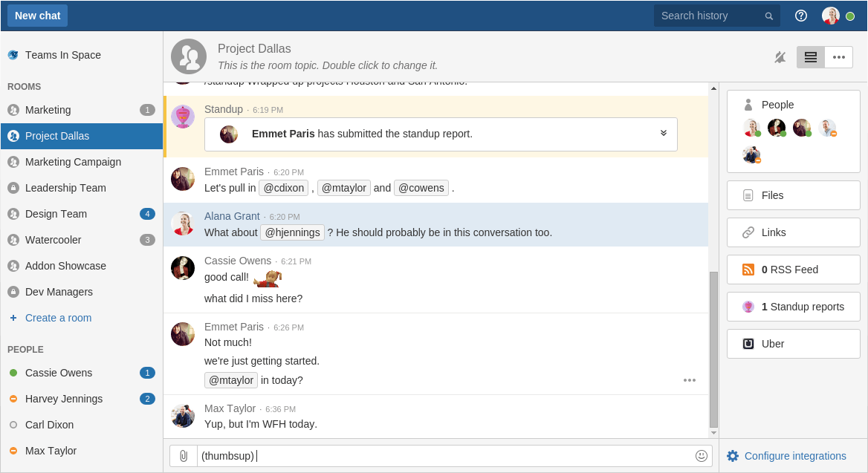Viewport: 868px width, 473px height.
Task: Click the emoticon after 'good call!'
Action: click(268, 278)
